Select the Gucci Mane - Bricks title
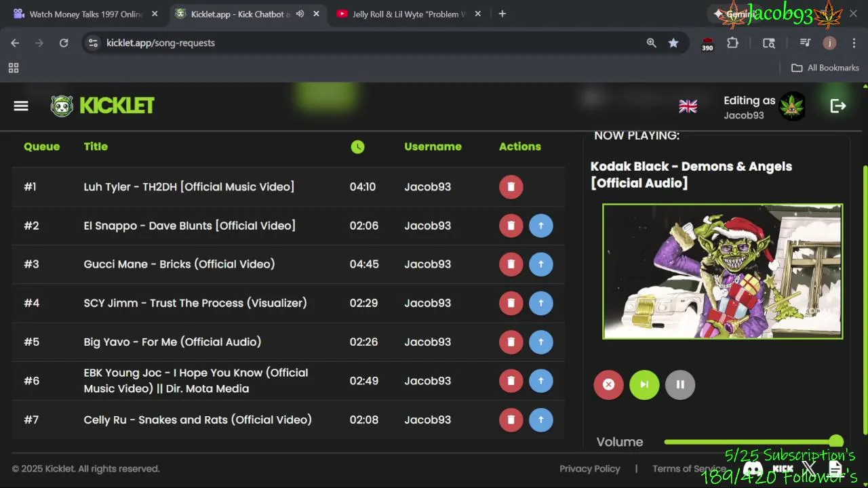 [179, 264]
